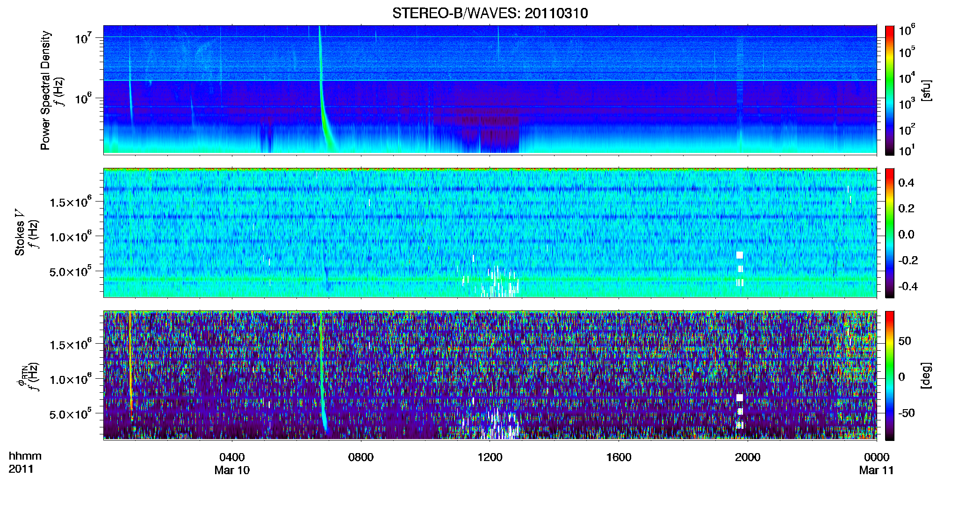Click 5.0×10^5 tick on Stokes V panel
Image resolution: width=980 pixels, height=505 pixels.
point(71,271)
